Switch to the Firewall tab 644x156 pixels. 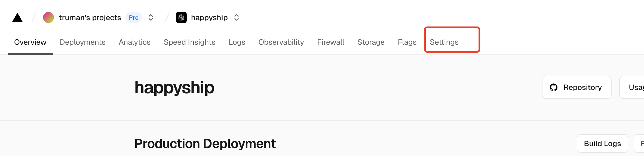331,42
